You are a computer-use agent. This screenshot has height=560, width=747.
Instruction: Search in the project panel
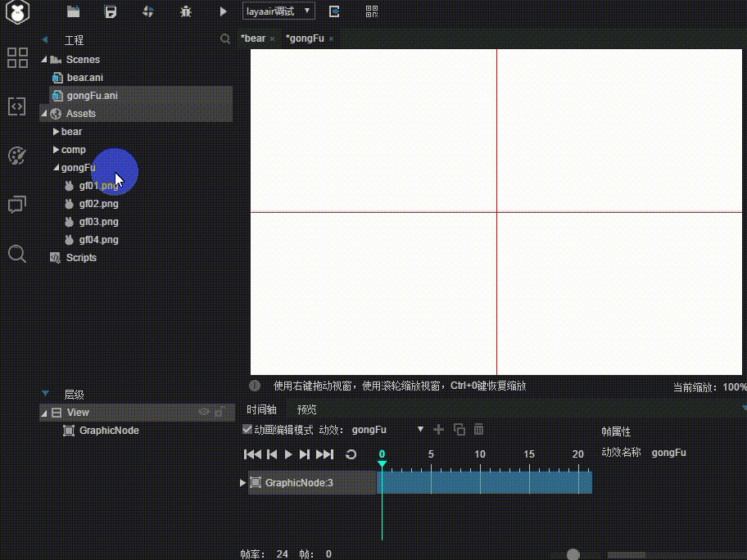point(225,38)
